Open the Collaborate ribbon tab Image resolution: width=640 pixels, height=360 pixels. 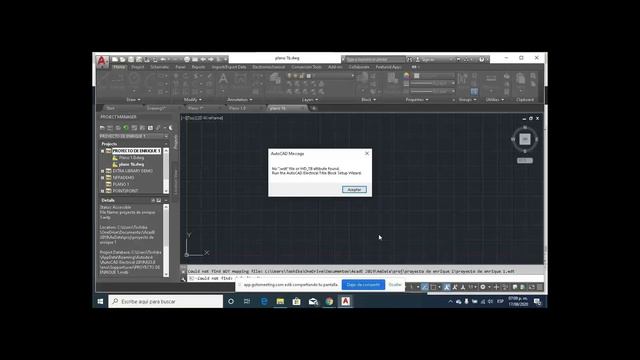pos(359,67)
